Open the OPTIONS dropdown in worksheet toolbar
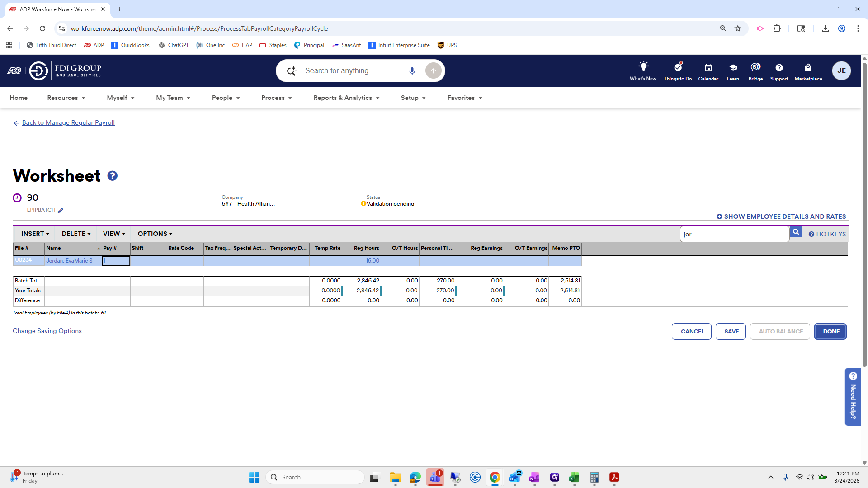Viewport: 868px width, 488px height. pyautogui.click(x=155, y=234)
